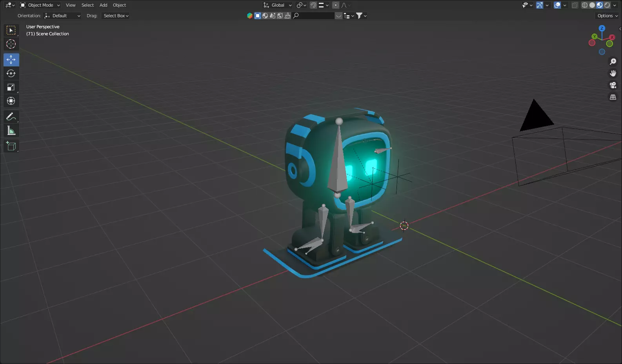Image resolution: width=622 pixels, height=364 pixels.
Task: Switch to Material Preview shading
Action: point(600,5)
